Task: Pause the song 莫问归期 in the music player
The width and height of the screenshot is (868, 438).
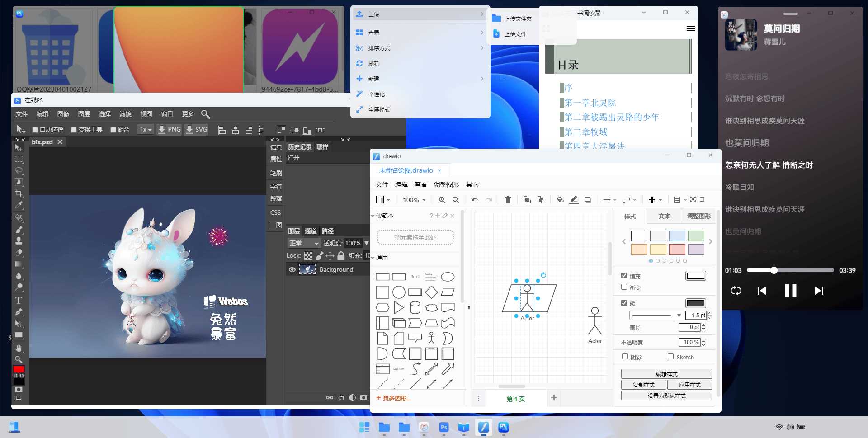Action: [790, 291]
